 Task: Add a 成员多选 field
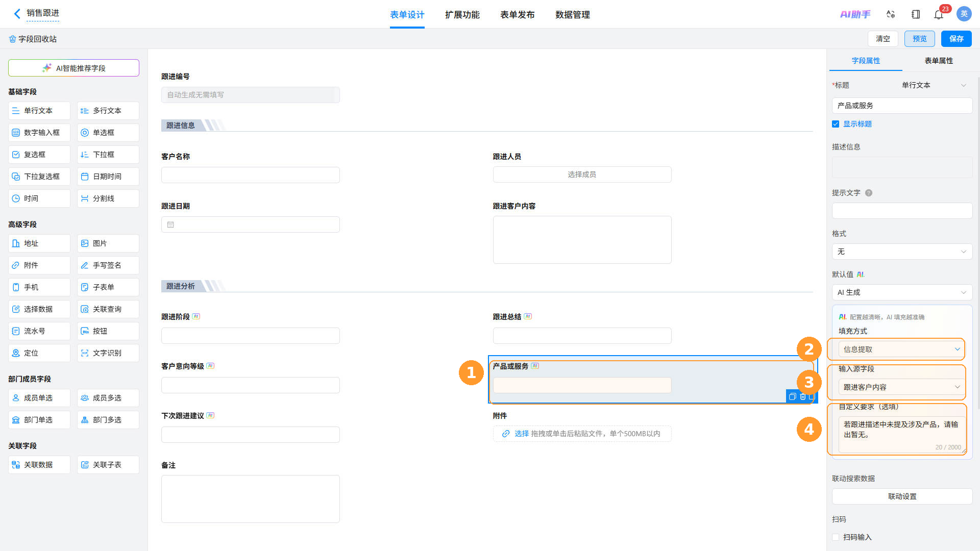[x=108, y=398]
